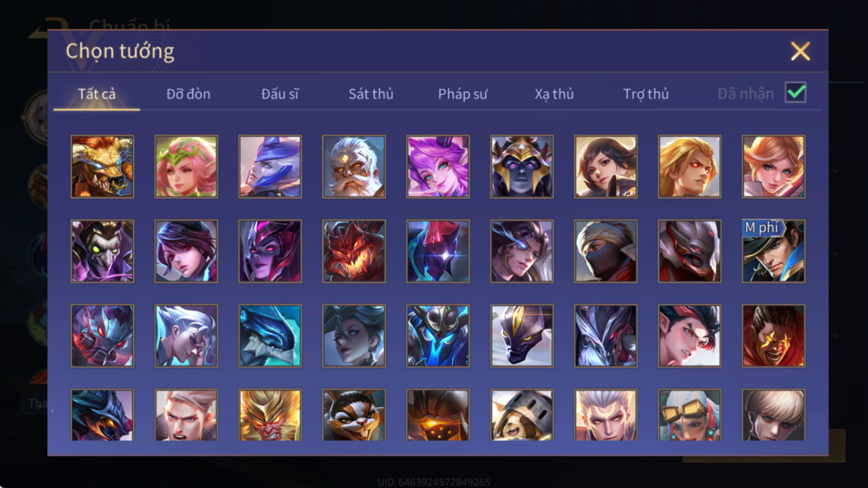Show the Sát thủ heroes tab
This screenshot has height=488, width=868.
371,94
